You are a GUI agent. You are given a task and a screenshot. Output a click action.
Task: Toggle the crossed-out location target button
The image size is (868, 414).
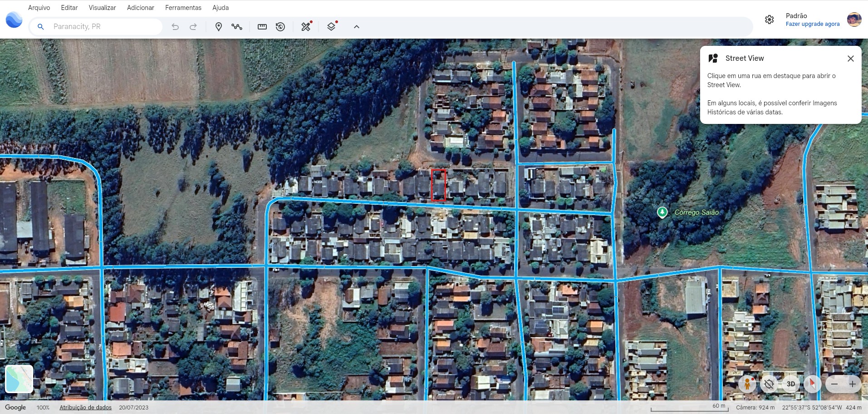click(x=769, y=384)
